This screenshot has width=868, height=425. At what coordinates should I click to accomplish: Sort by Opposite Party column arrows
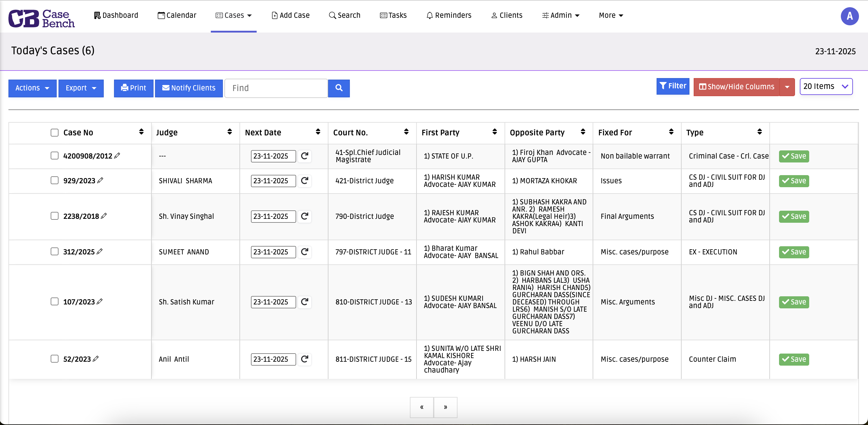[x=583, y=132]
